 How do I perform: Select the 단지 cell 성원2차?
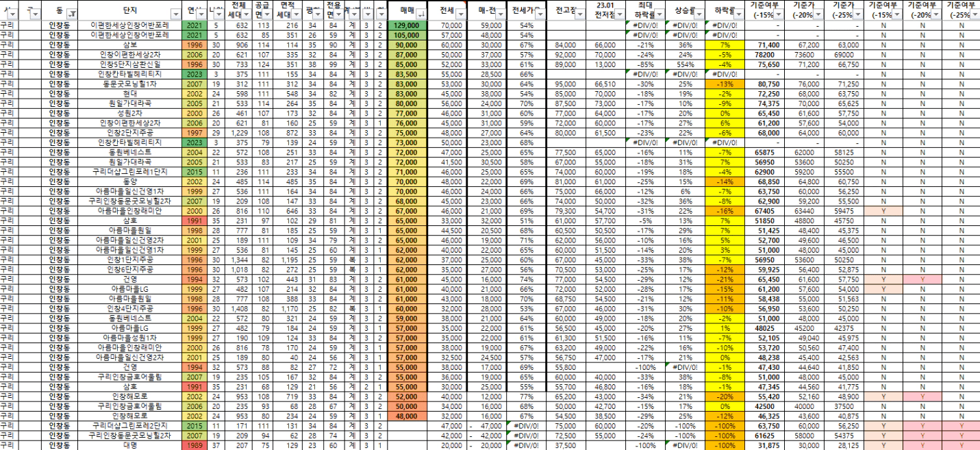(130, 113)
